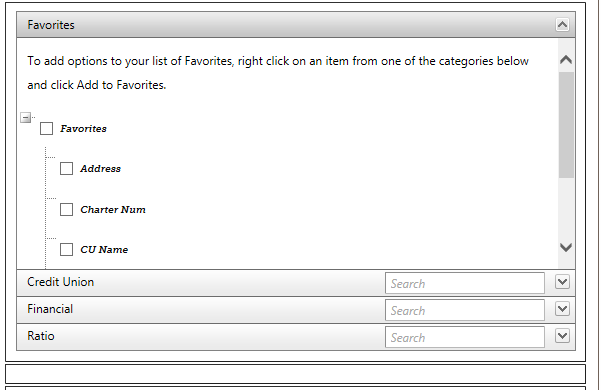Click the Favorites list scrollbar thumb
601x390 pixels.
pos(566,125)
